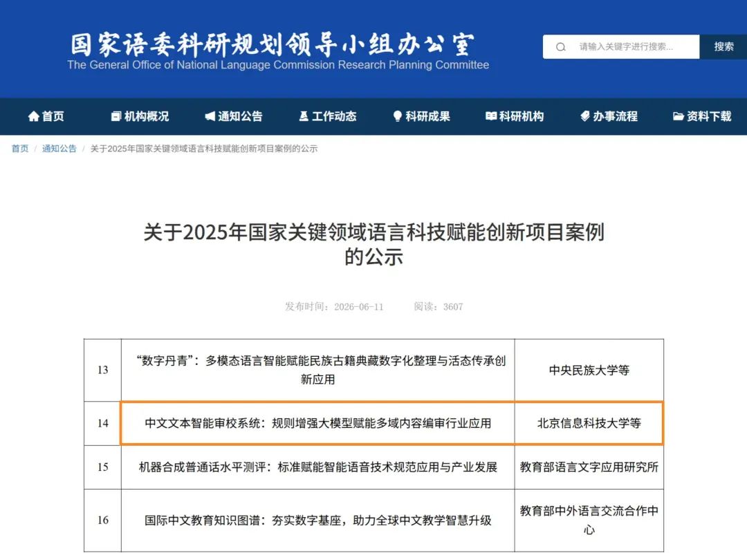Open the 通知公告 navigation menu
Image resolution: width=747 pixels, height=560 pixels.
234,116
